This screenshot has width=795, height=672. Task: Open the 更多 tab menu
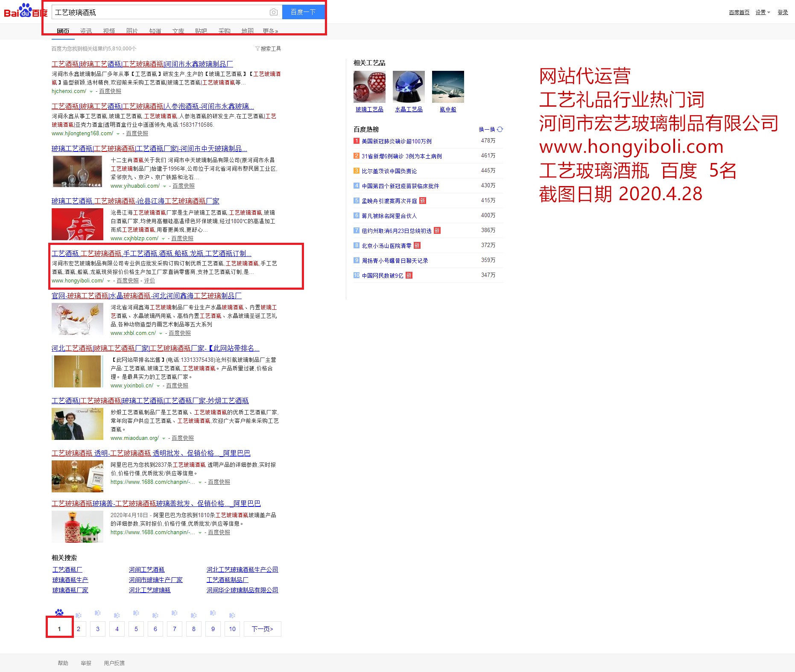coord(270,31)
